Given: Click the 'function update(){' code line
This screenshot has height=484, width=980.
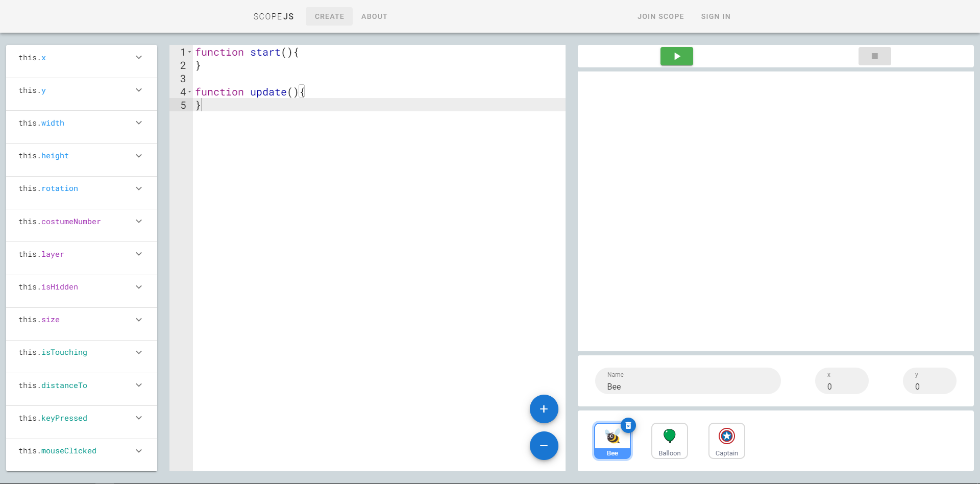Looking at the screenshot, I should [379, 92].
